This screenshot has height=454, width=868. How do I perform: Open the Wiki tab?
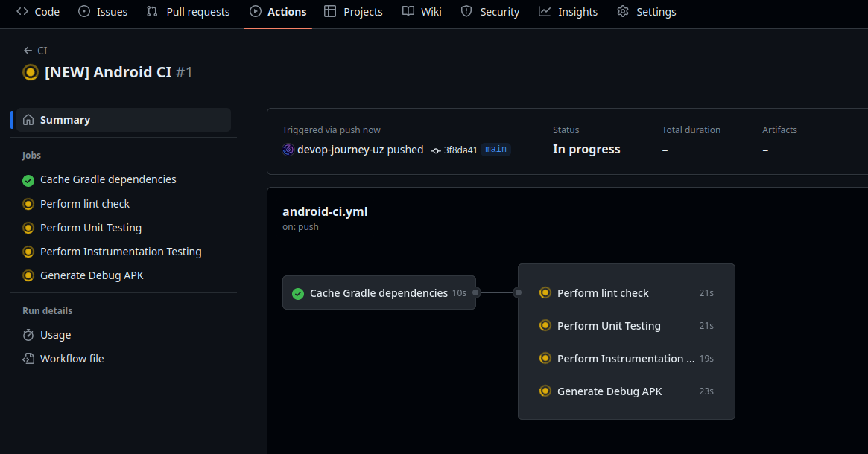pyautogui.click(x=422, y=12)
